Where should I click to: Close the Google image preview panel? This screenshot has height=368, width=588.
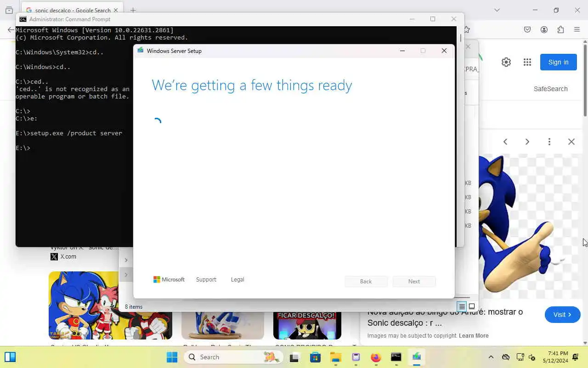571,142
